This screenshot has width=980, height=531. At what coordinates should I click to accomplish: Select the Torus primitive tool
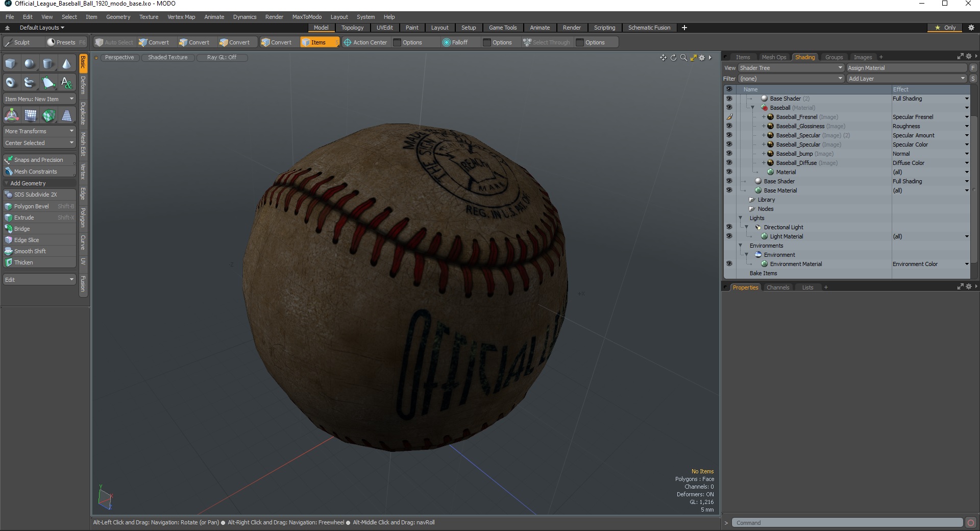point(11,82)
